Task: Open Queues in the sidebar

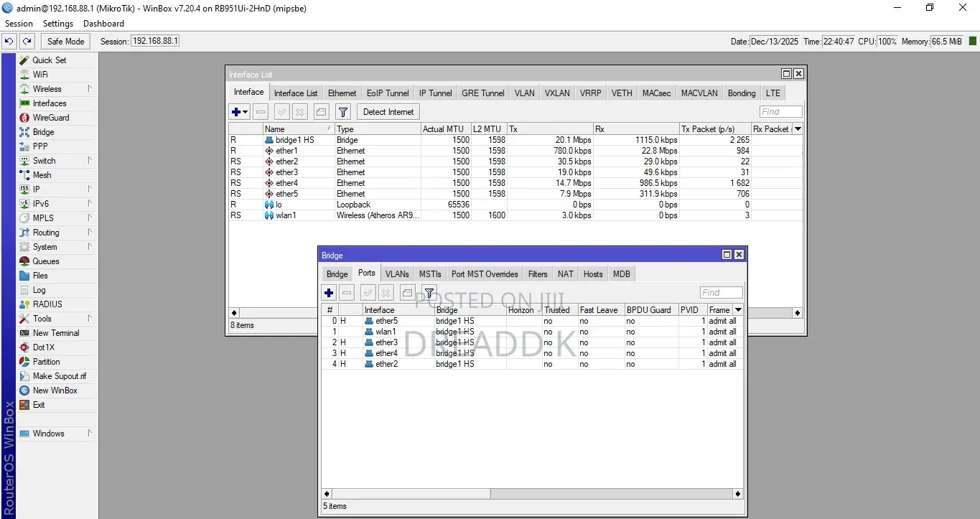Action: tap(45, 261)
